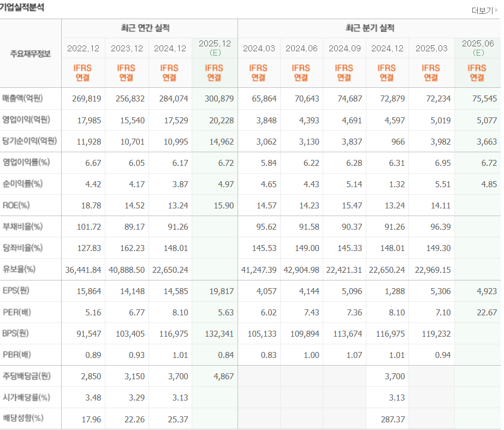Click the 부채비율(%) row label
504x430 pixels.
point(22,226)
